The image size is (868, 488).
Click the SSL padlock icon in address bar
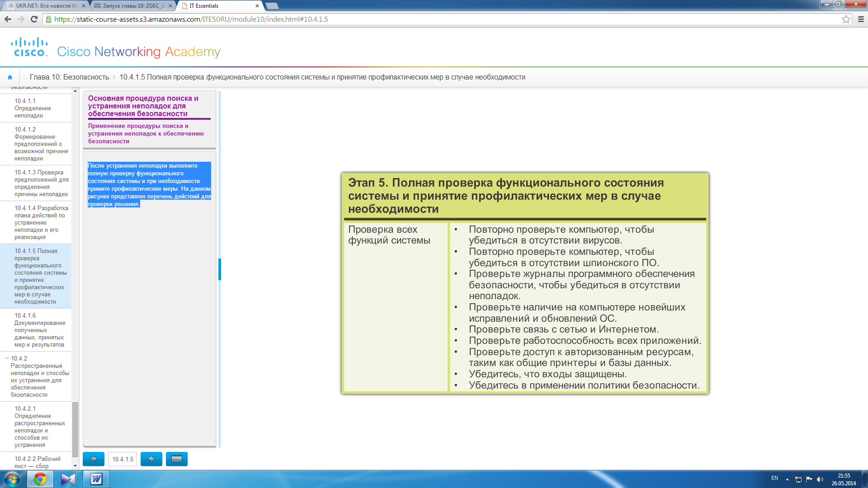[x=49, y=19]
